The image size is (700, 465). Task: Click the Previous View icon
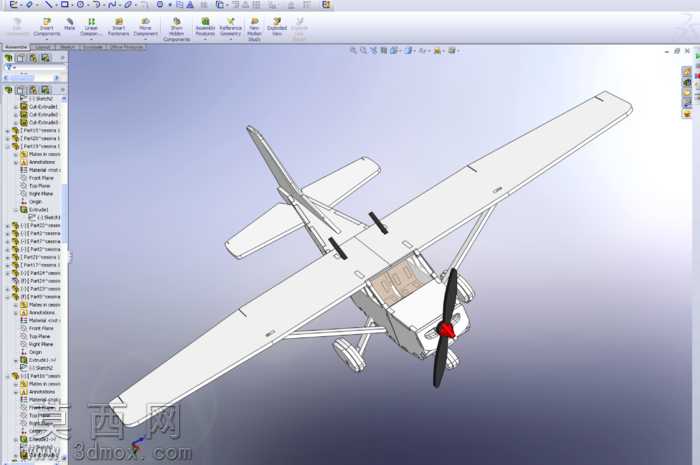point(374,50)
